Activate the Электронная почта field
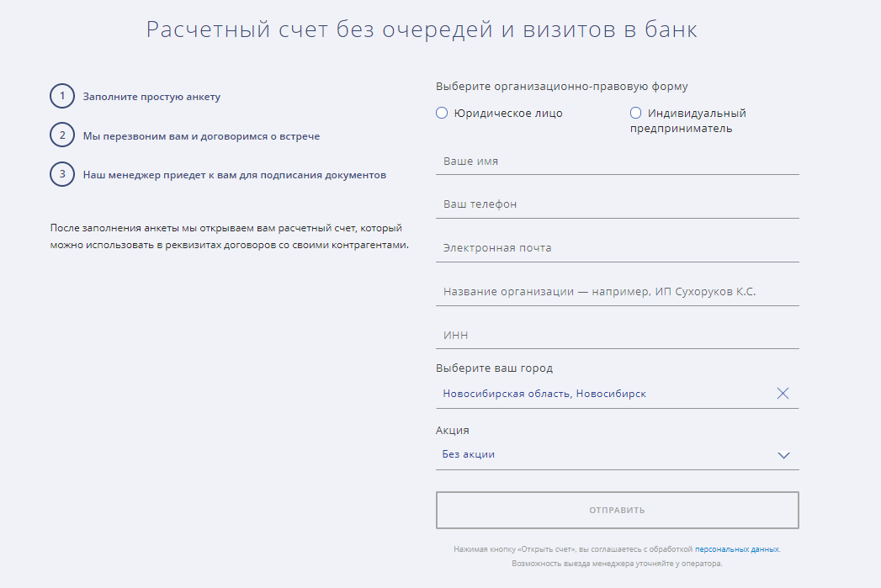This screenshot has width=881, height=588. [x=617, y=248]
